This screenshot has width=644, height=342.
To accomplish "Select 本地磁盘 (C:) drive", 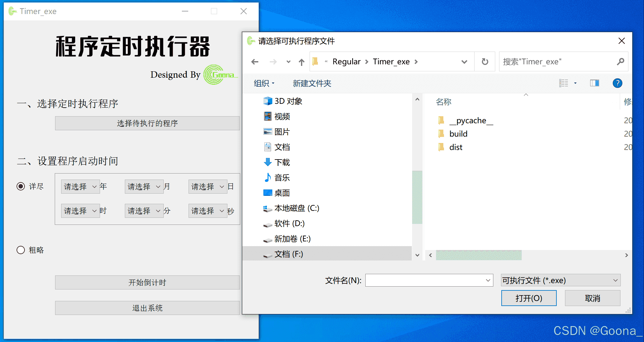I will pyautogui.click(x=291, y=208).
